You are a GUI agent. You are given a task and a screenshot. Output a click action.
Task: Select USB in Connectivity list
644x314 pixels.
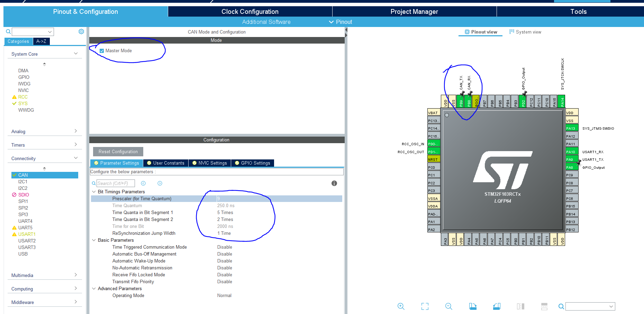coord(23,254)
